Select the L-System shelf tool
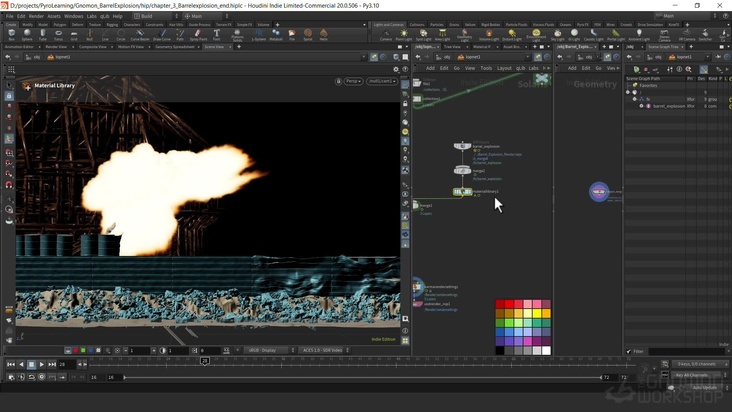The image size is (732, 412). (259, 35)
